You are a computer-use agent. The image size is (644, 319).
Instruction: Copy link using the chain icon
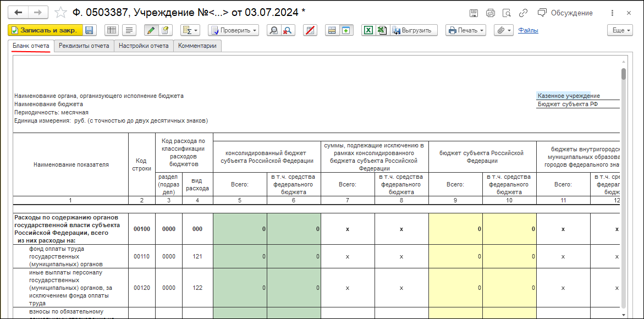tap(524, 13)
